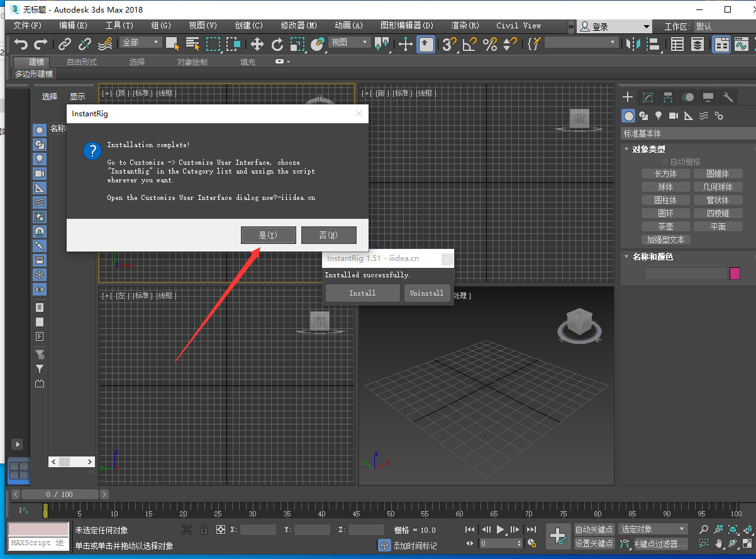Open the named selection sets dropdown

581,42
